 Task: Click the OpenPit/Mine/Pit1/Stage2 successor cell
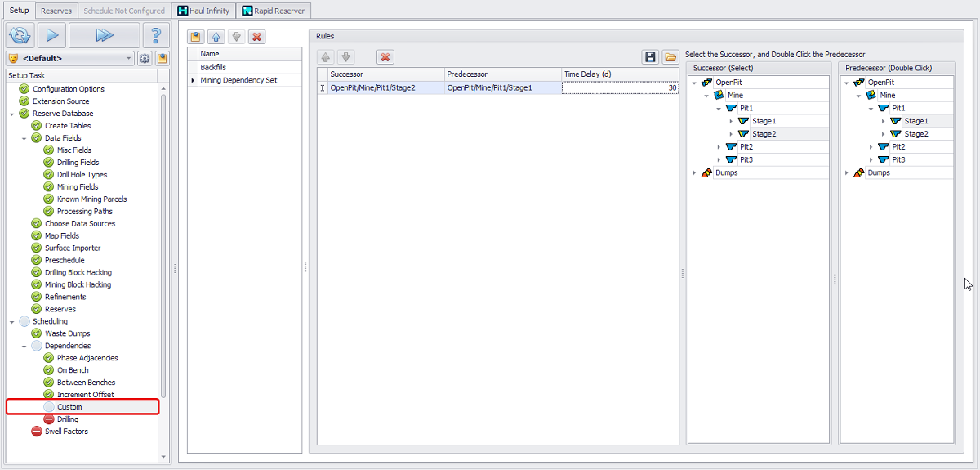click(385, 87)
